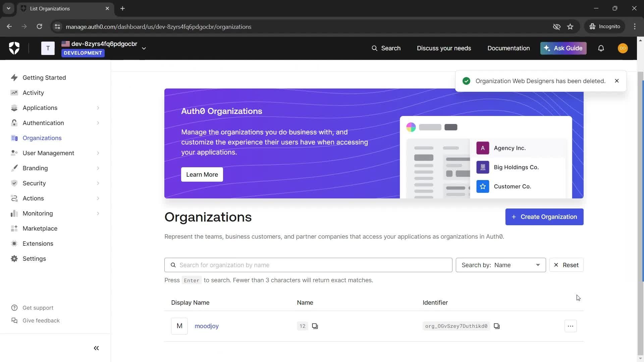The width and height of the screenshot is (644, 362).
Task: Open the Search in top bar
Action: coord(386,48)
